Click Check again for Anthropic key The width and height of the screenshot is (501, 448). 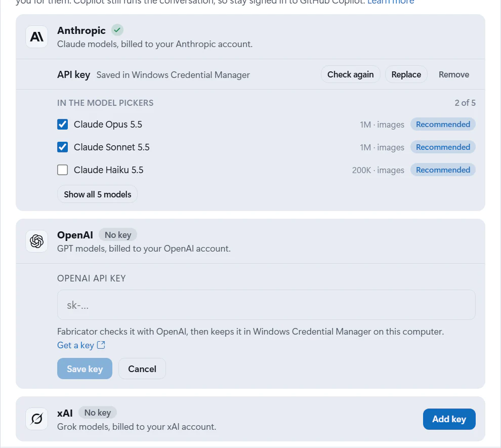pos(351,74)
